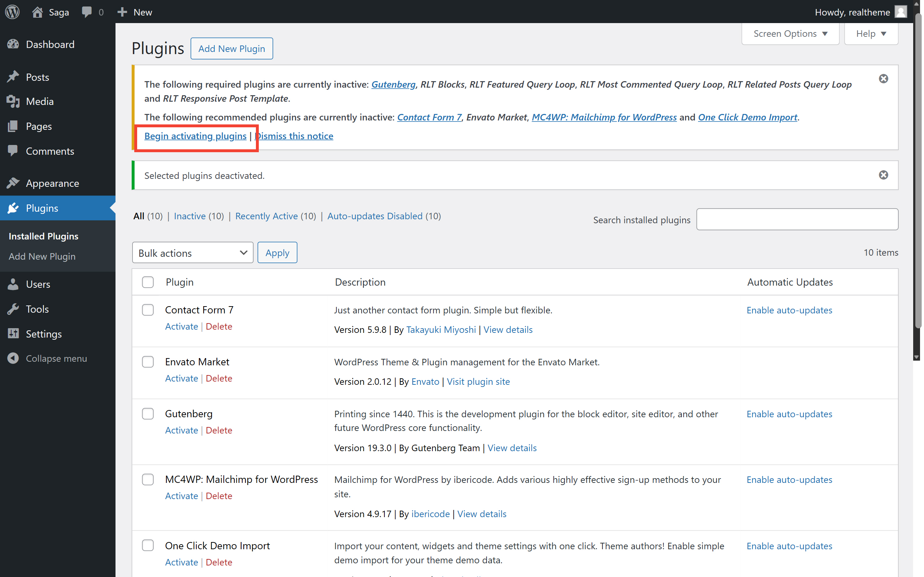Expand the Screen Options panel

[x=790, y=34]
